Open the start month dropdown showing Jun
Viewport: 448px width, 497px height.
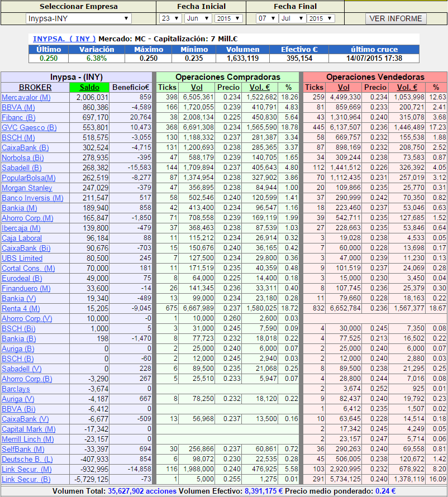coord(198,18)
